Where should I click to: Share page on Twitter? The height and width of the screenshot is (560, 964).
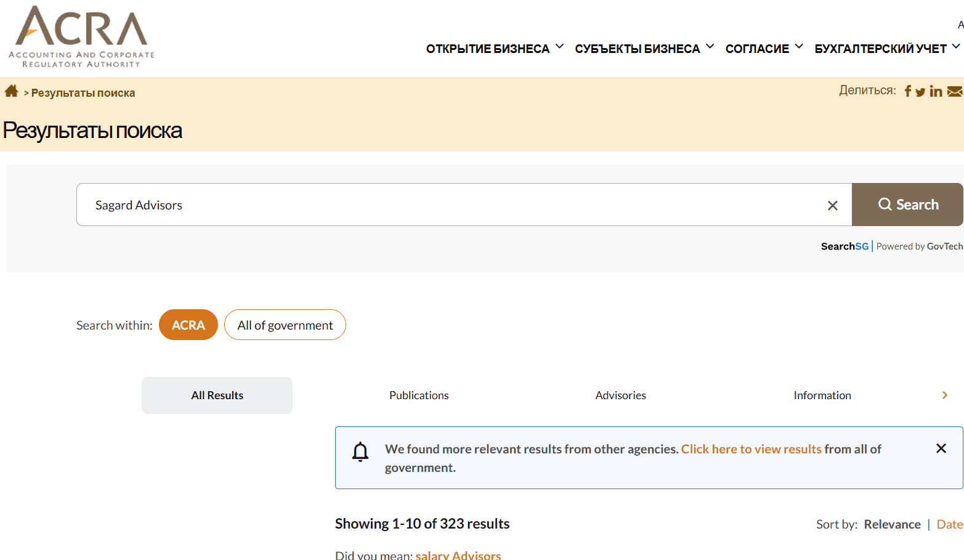coord(920,92)
